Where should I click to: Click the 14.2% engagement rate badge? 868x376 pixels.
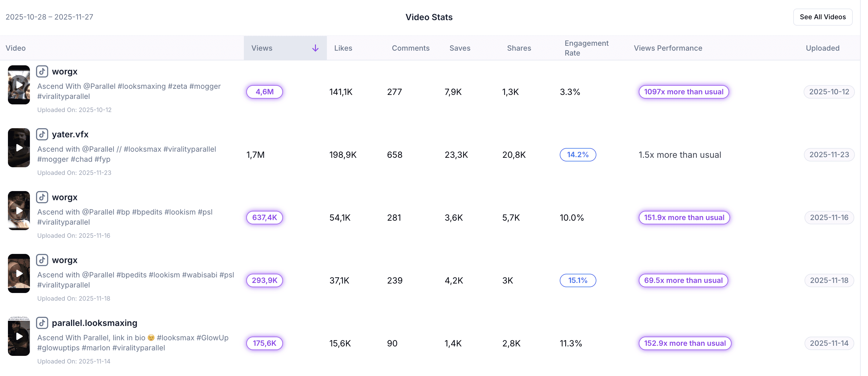577,155
